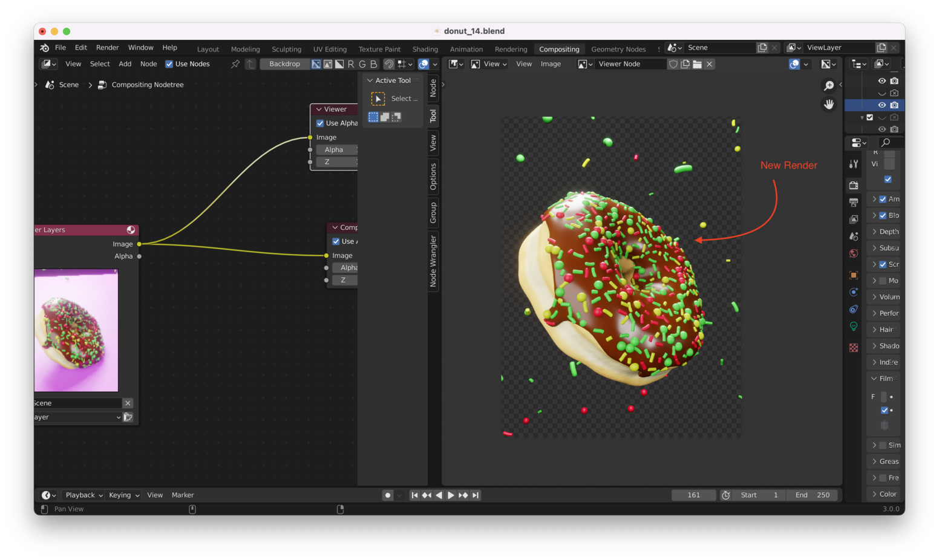The image size is (939, 560).
Task: Select the pan hand tool icon
Action: tap(829, 105)
